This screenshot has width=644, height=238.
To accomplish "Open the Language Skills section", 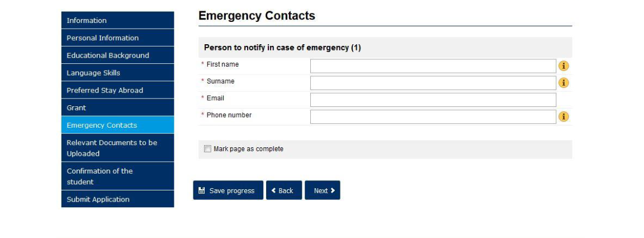I will (x=117, y=73).
